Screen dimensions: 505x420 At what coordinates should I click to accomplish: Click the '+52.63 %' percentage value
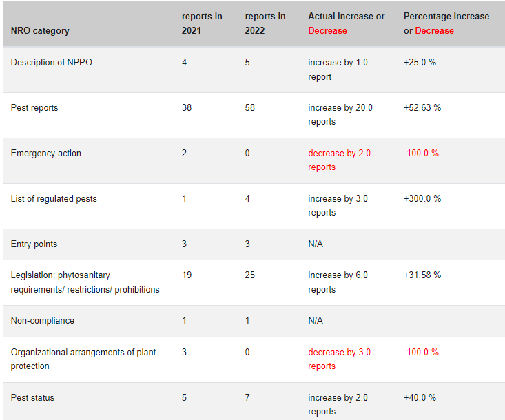tap(422, 108)
